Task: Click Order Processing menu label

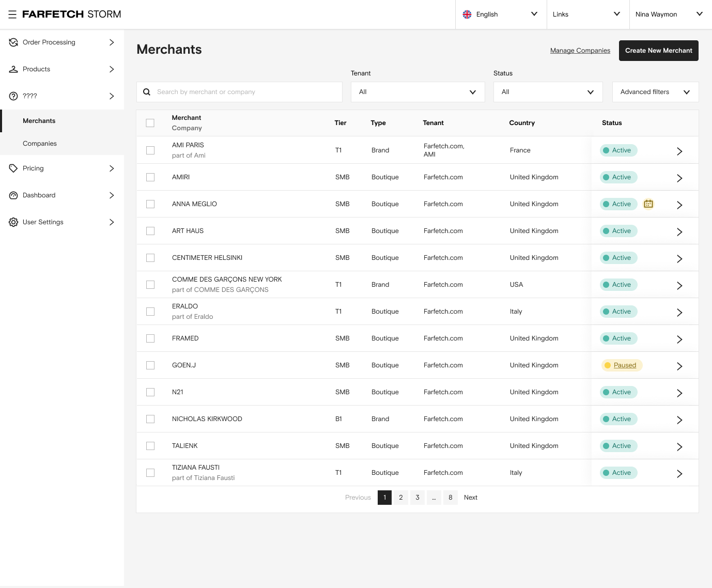Action: pos(49,42)
